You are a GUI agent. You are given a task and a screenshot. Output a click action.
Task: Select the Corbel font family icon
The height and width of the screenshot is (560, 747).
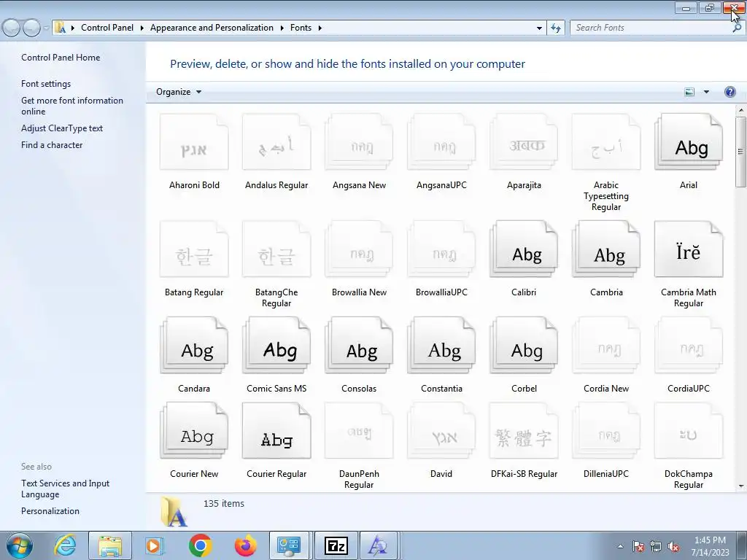524,345
